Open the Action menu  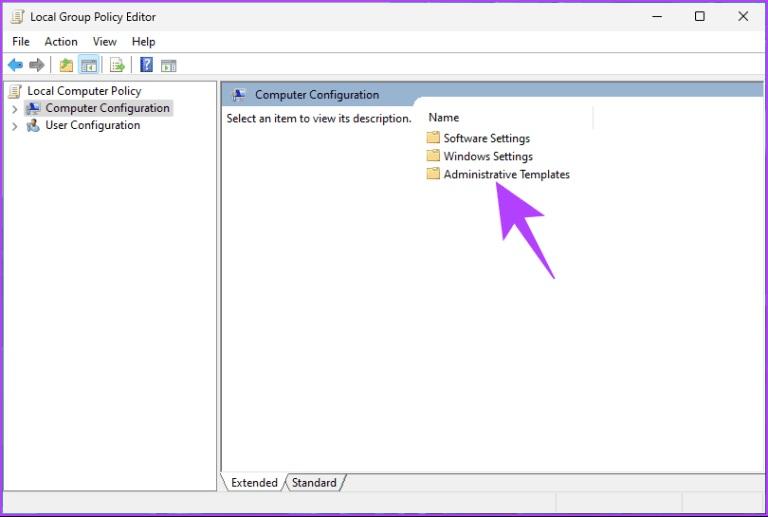pyautogui.click(x=61, y=42)
